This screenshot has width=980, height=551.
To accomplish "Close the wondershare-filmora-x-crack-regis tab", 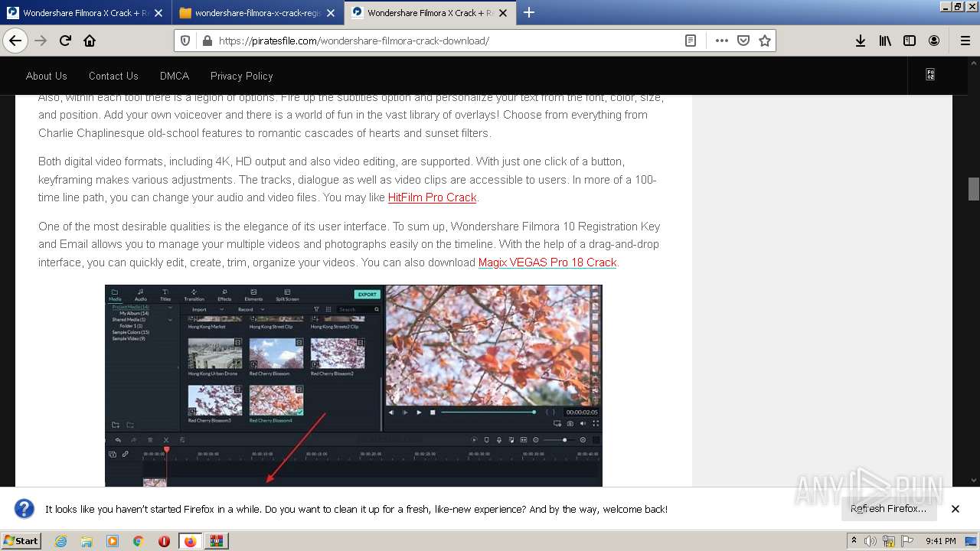I will pyautogui.click(x=330, y=13).
